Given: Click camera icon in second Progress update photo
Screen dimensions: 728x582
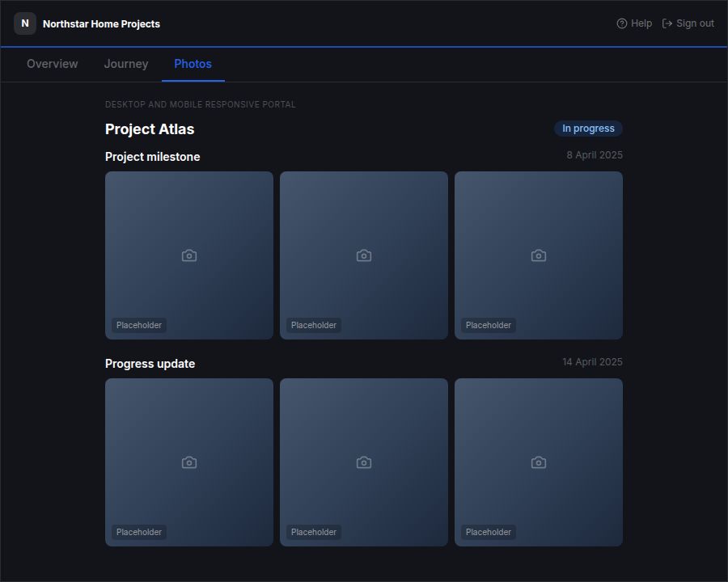Looking at the screenshot, I should pos(363,462).
